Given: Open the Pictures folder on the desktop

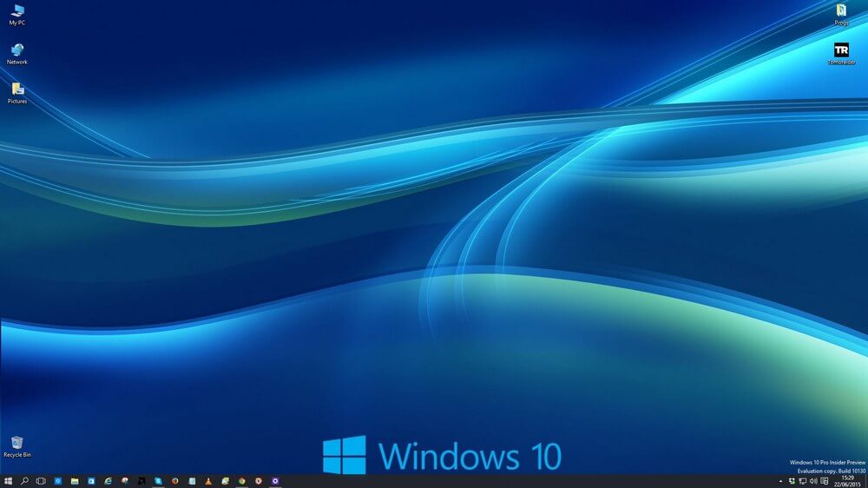Looking at the screenshot, I should point(17,94).
